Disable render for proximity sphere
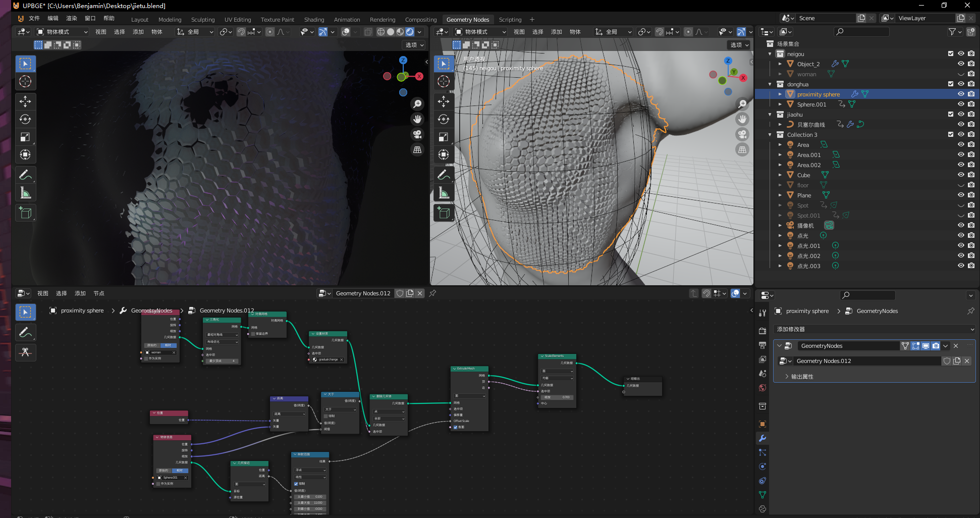The image size is (980, 518). pos(971,94)
